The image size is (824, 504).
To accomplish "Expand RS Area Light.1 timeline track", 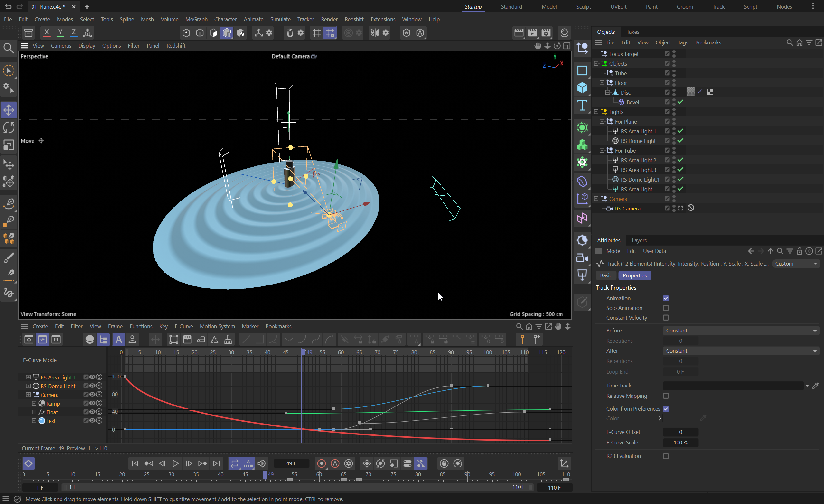I will point(28,377).
